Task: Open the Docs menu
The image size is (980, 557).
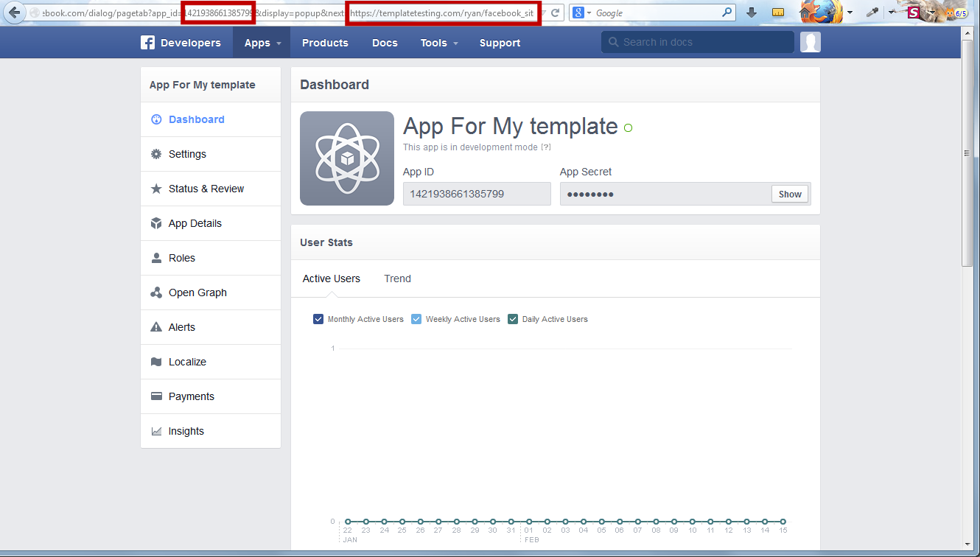Action: coord(385,43)
